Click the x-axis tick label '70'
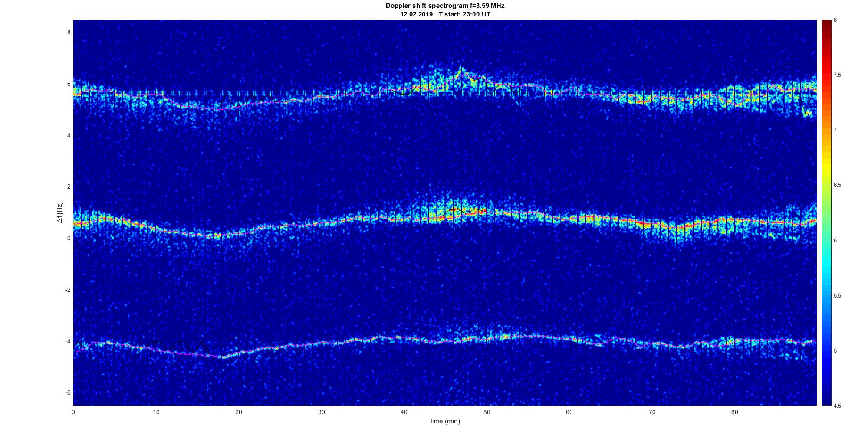The image size is (868, 435). (x=652, y=412)
